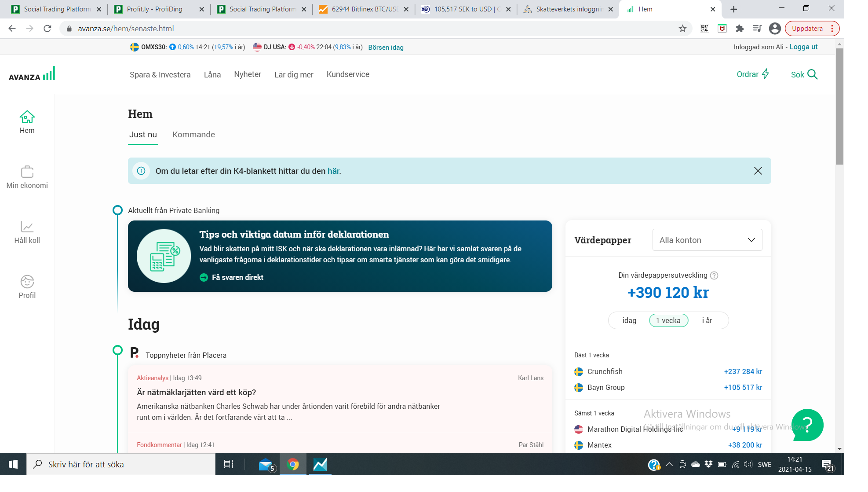Viewport: 868px width, 492px height.
Task: Click the värdepappersutveckling info question icon
Action: click(714, 275)
